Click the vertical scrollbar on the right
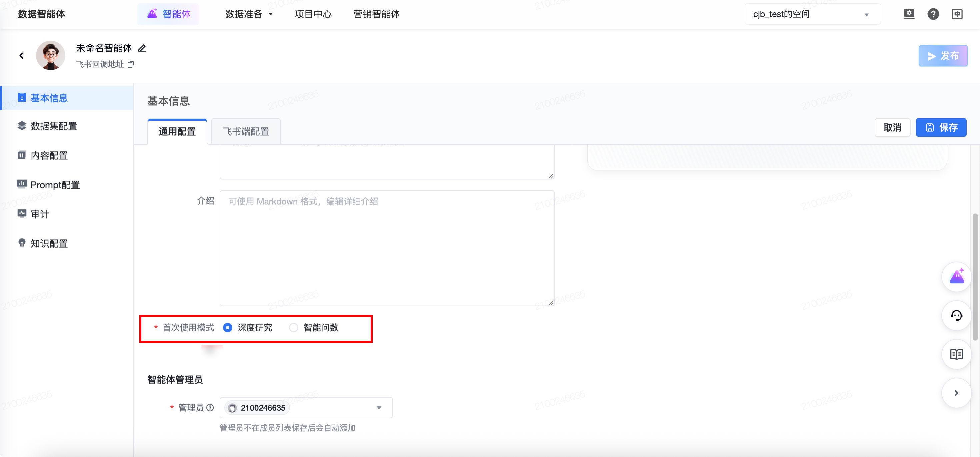 click(x=975, y=277)
